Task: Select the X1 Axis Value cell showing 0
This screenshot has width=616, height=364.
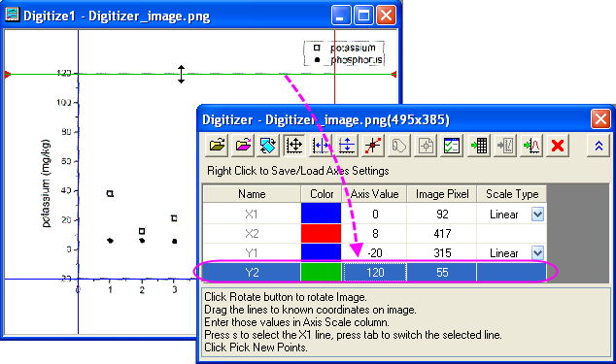Action: click(375, 214)
